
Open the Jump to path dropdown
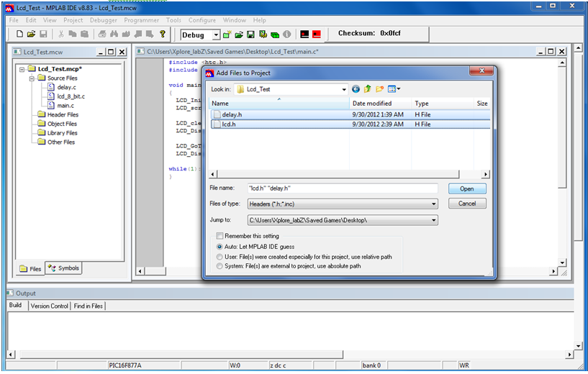click(433, 220)
